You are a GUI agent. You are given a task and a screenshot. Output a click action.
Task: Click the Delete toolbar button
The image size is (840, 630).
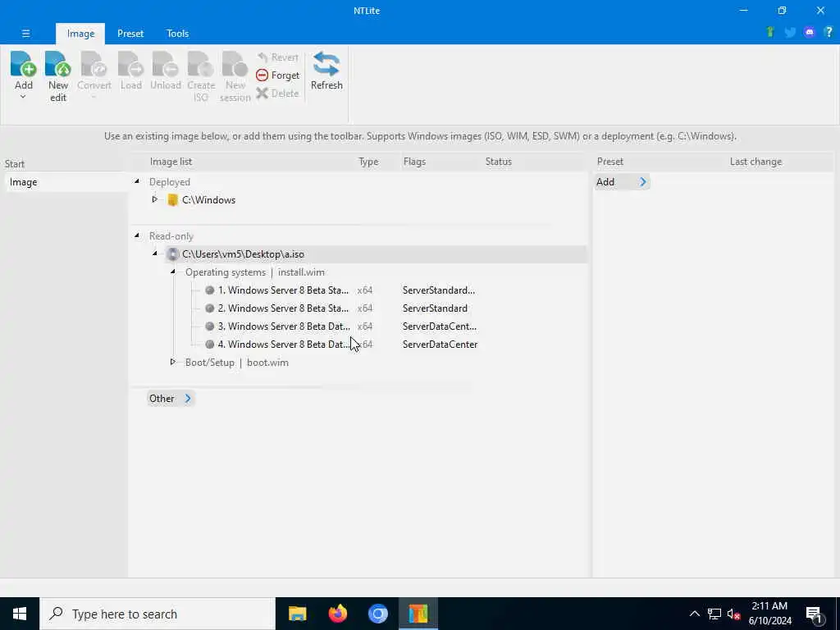[x=277, y=94]
